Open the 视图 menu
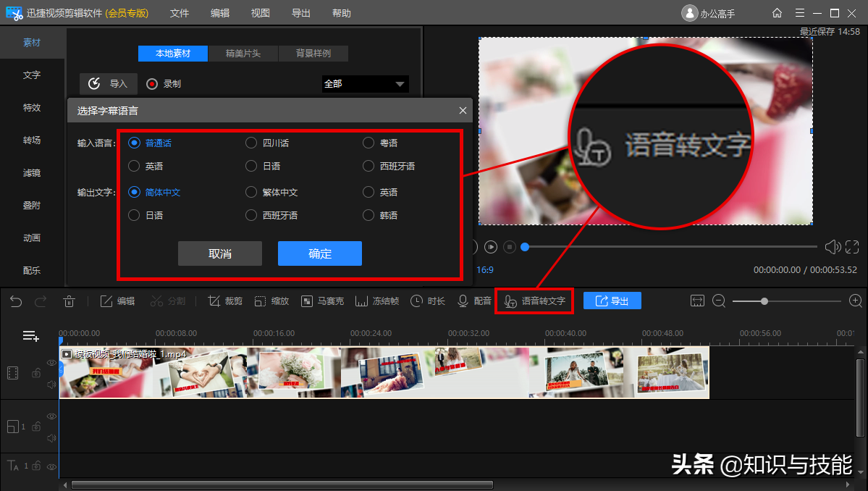The height and width of the screenshot is (491, 868). [260, 12]
